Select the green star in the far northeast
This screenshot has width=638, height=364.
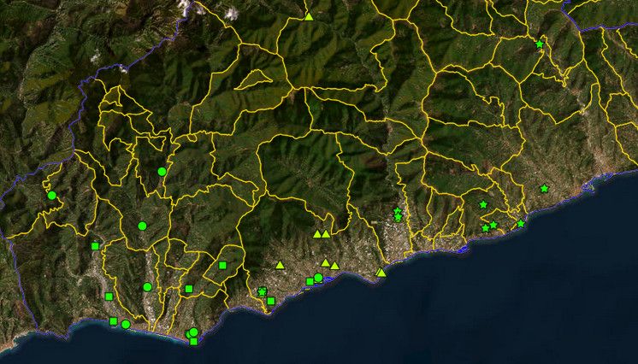click(540, 44)
